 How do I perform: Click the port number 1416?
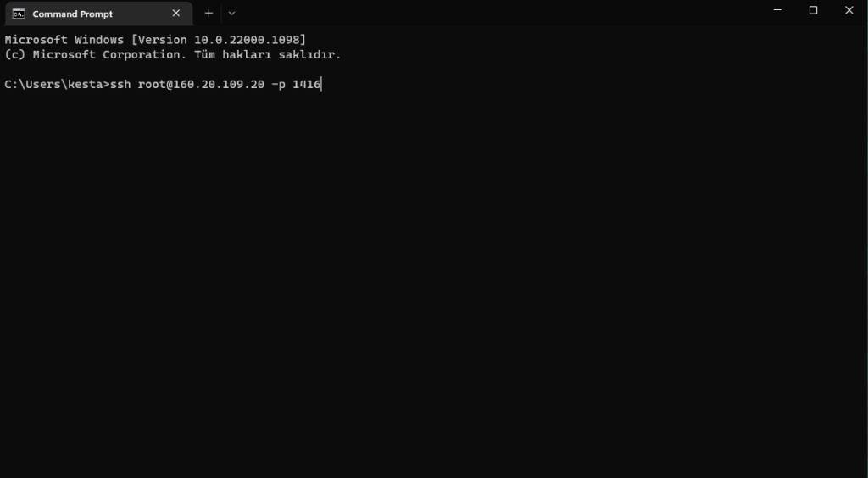pos(307,84)
